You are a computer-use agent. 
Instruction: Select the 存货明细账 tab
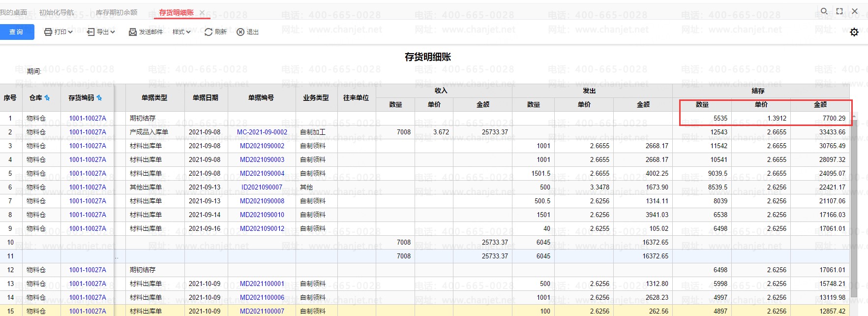point(176,12)
